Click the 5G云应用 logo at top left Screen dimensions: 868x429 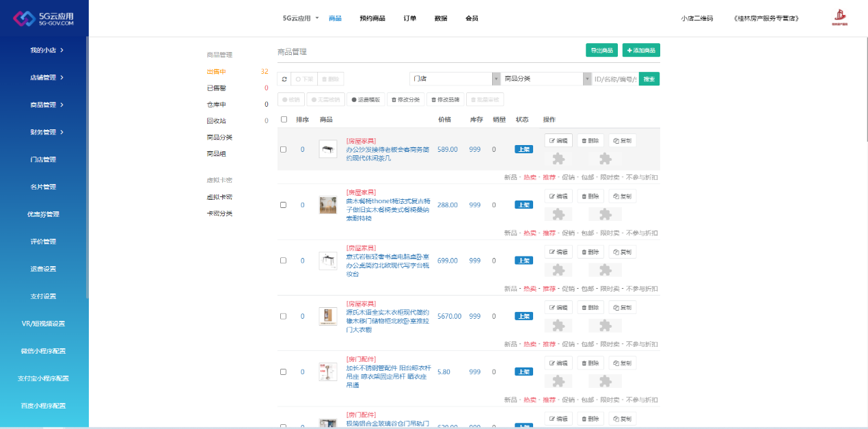point(44,18)
